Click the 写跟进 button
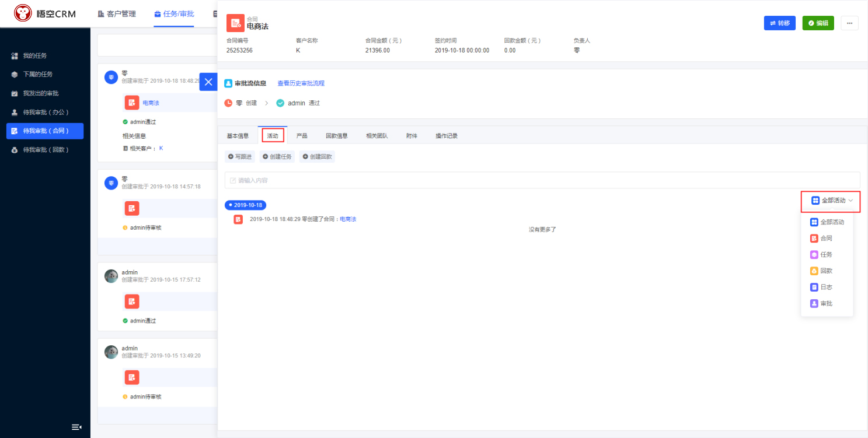The height and width of the screenshot is (438, 868). [x=240, y=157]
